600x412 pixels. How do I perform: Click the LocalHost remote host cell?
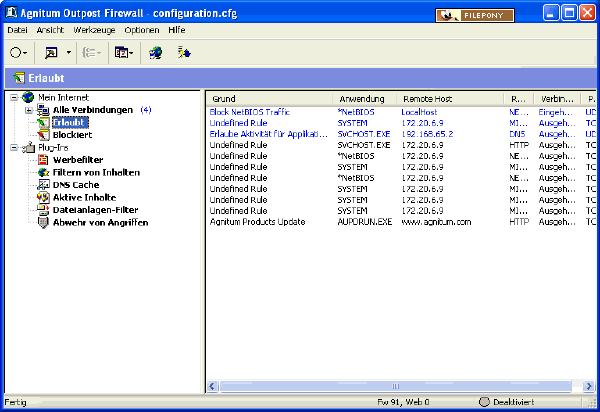tap(419, 112)
